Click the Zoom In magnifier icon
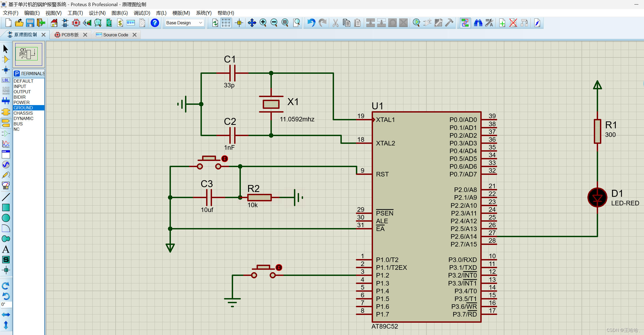 pos(263,23)
